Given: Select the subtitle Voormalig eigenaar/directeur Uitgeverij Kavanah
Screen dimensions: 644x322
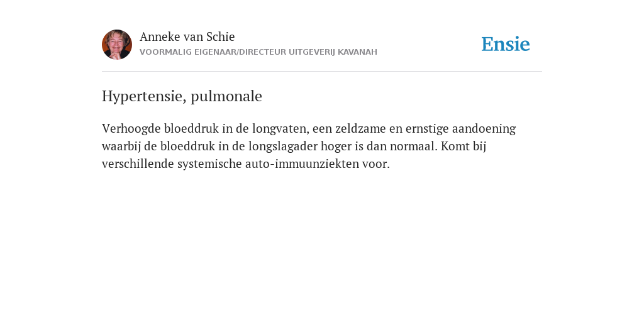Looking at the screenshot, I should (x=258, y=52).
